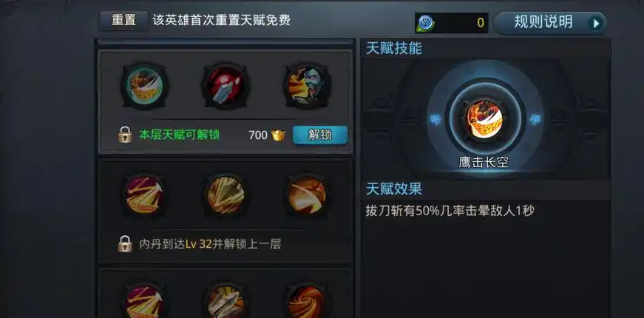Expand rules using the arrow on 规则说明

pyautogui.click(x=596, y=24)
